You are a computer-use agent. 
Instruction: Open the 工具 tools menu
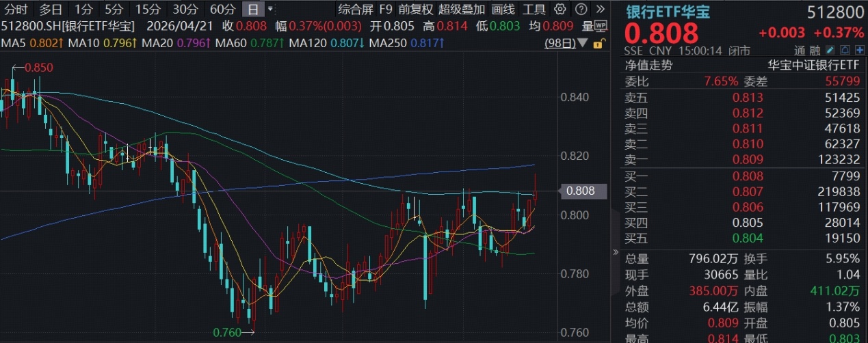(534, 10)
